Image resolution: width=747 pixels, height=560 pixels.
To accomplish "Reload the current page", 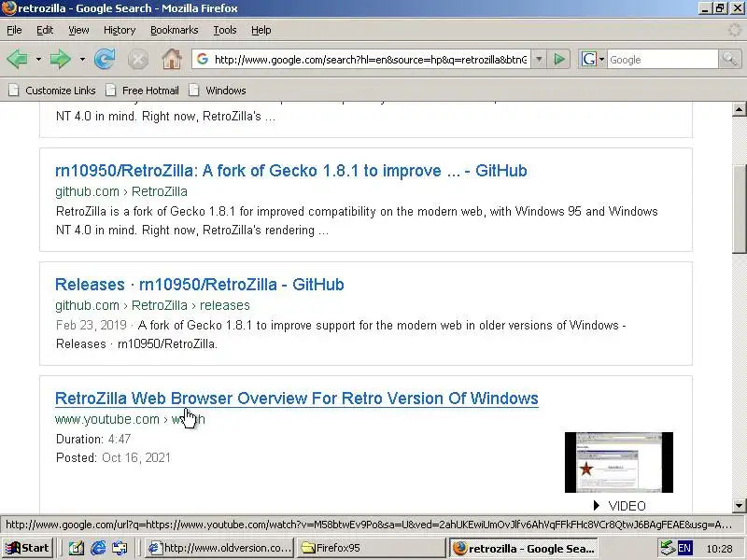I will 105,60.
